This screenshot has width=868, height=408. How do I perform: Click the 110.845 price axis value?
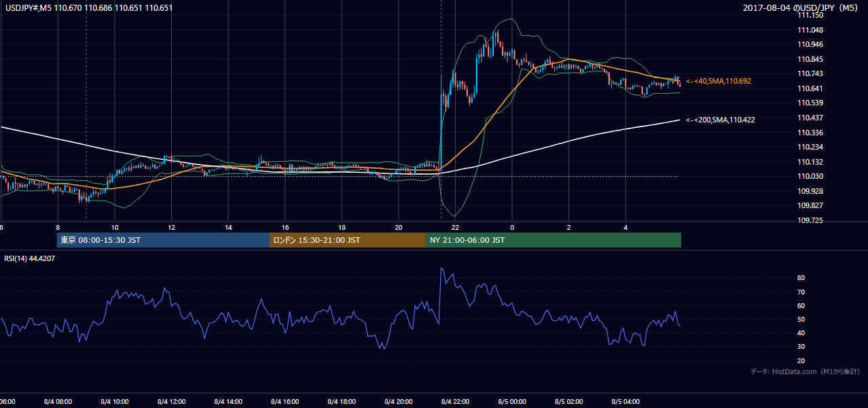pyautogui.click(x=810, y=59)
